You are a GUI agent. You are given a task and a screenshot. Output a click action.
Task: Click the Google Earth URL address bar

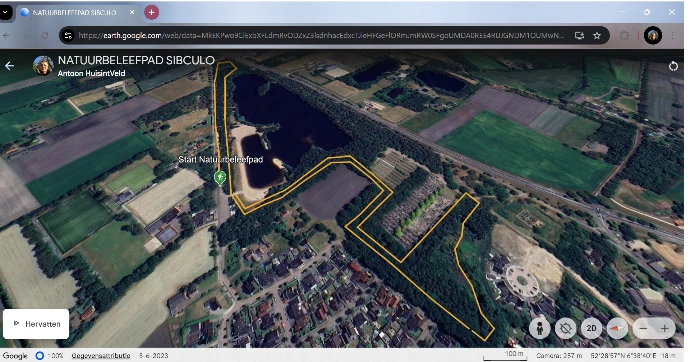tap(321, 36)
